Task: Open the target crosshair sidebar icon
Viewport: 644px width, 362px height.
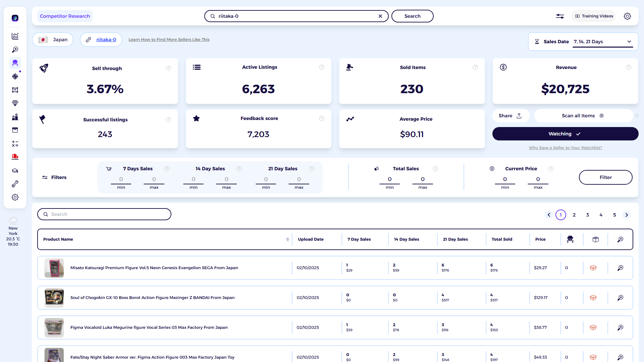Action: (15, 76)
